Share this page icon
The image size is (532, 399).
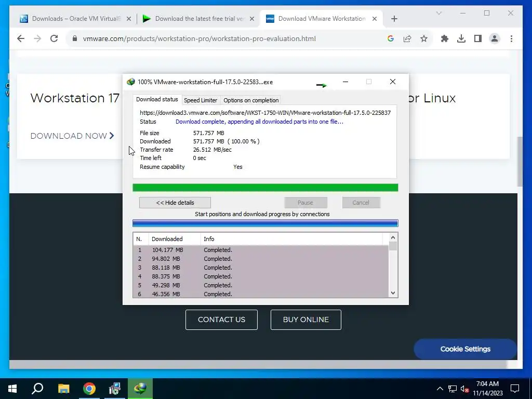click(407, 38)
